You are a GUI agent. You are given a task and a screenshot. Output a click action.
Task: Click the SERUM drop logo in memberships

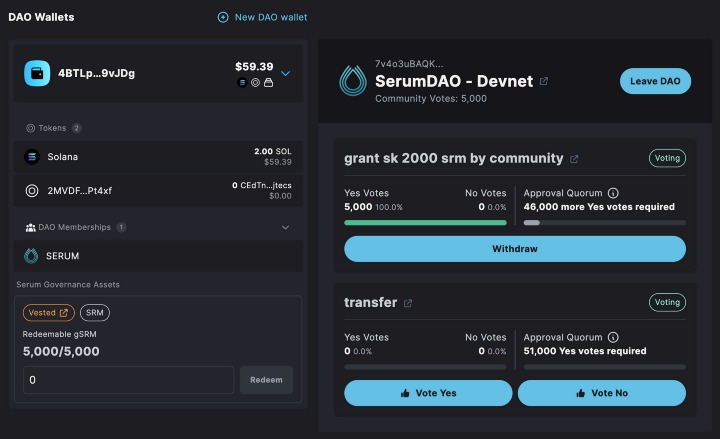31,256
